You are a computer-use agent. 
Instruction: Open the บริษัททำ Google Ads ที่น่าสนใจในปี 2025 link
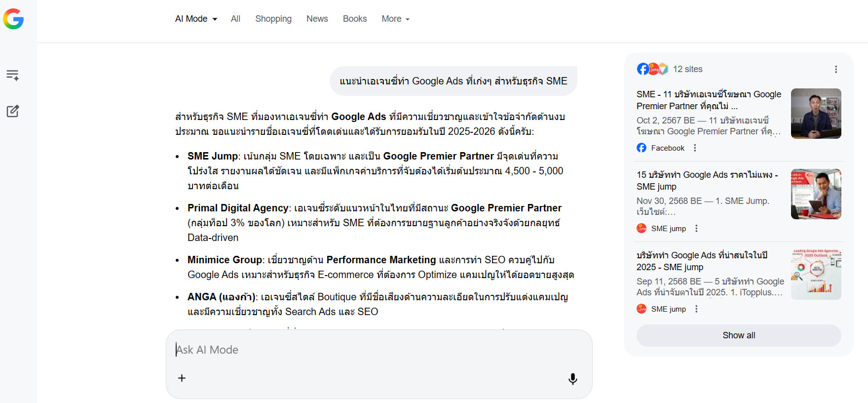702,261
